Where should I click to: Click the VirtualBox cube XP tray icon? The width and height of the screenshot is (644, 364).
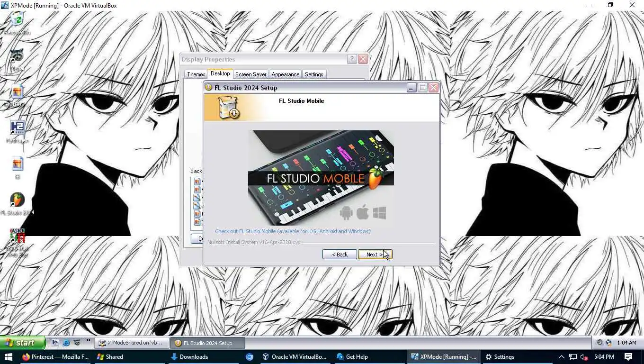(x=608, y=343)
